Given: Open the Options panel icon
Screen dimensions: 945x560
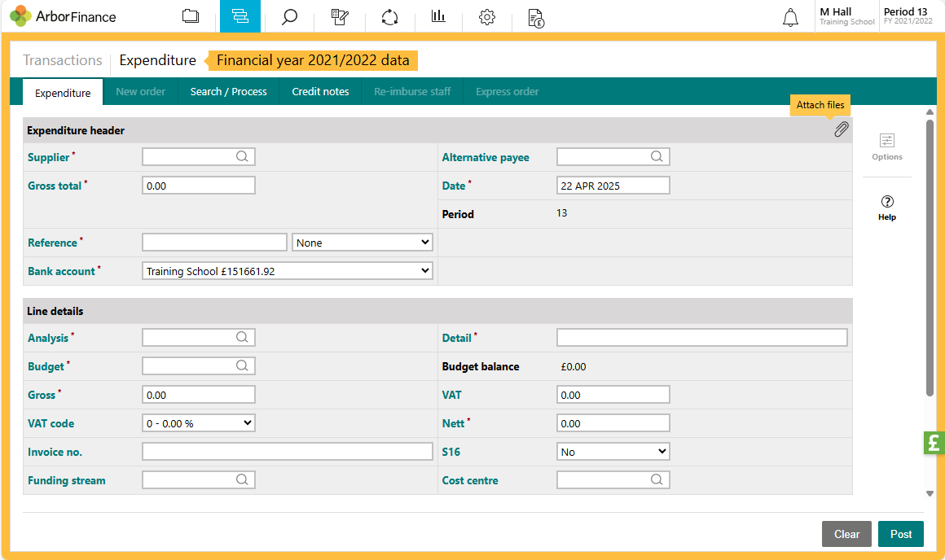Looking at the screenshot, I should [x=887, y=147].
